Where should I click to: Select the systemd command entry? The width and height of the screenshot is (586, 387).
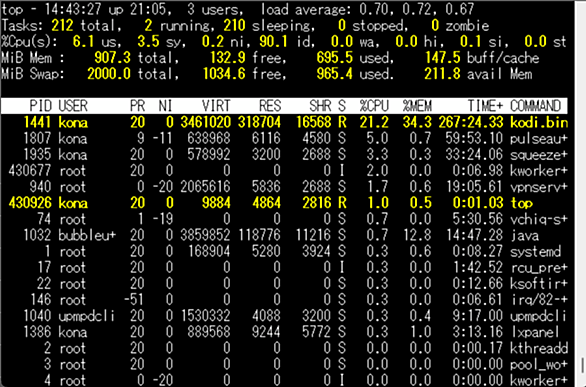point(536,251)
